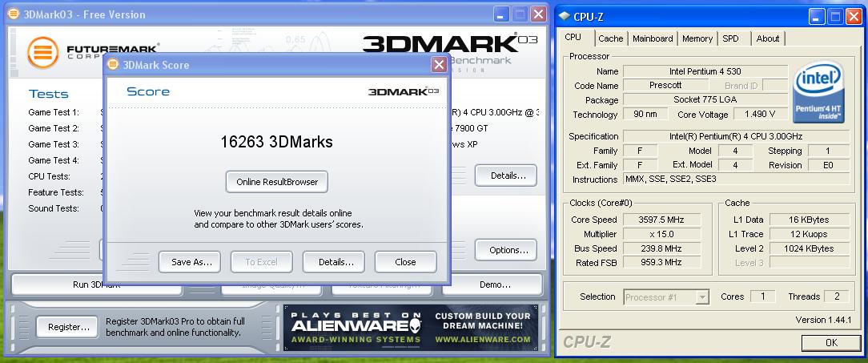Click the Intel Pentium 4 HT logo
Screen dimensions: 868x363
pyautogui.click(x=818, y=91)
